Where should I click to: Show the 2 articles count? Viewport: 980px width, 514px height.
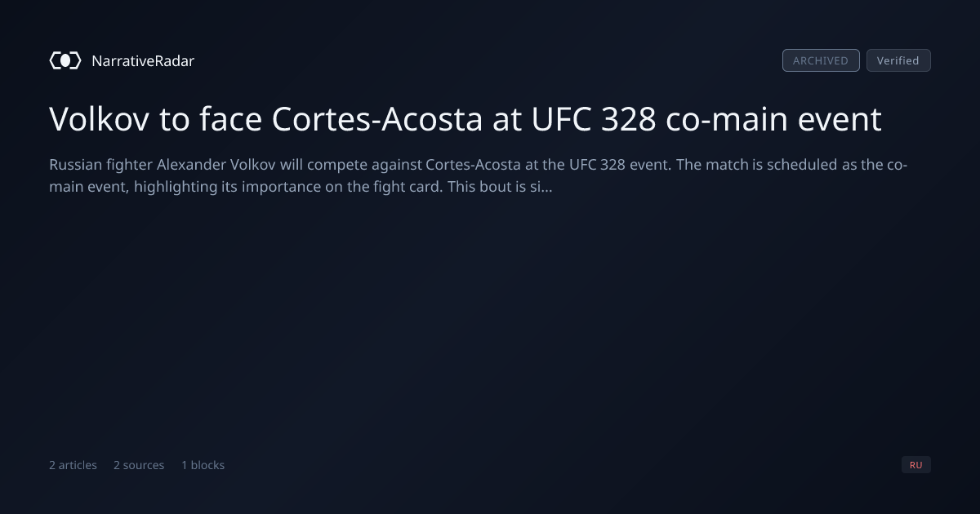click(73, 465)
